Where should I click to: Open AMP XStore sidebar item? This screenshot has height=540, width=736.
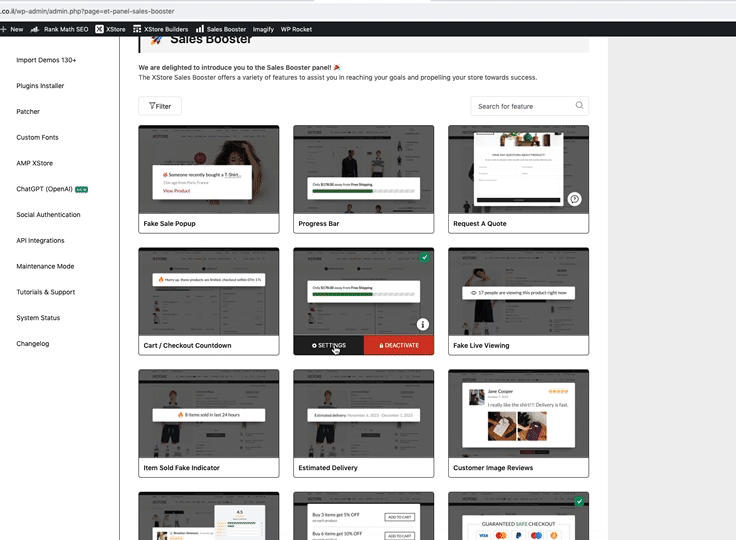coord(35,163)
